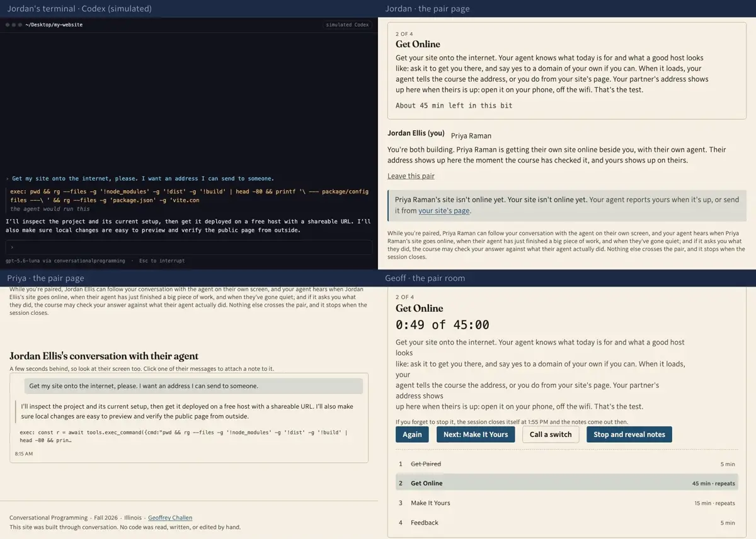Open the Leave this pair link
The image size is (756, 539).
coord(411,176)
